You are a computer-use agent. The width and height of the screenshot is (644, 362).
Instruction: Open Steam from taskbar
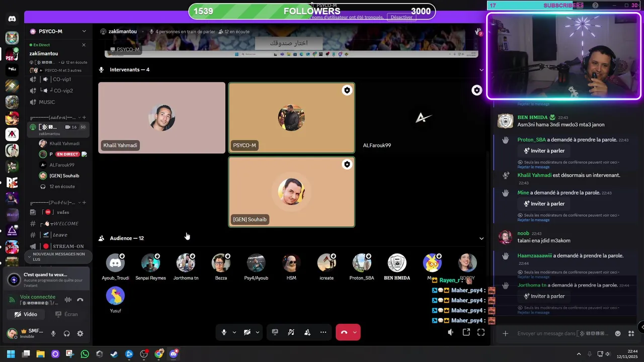114,354
